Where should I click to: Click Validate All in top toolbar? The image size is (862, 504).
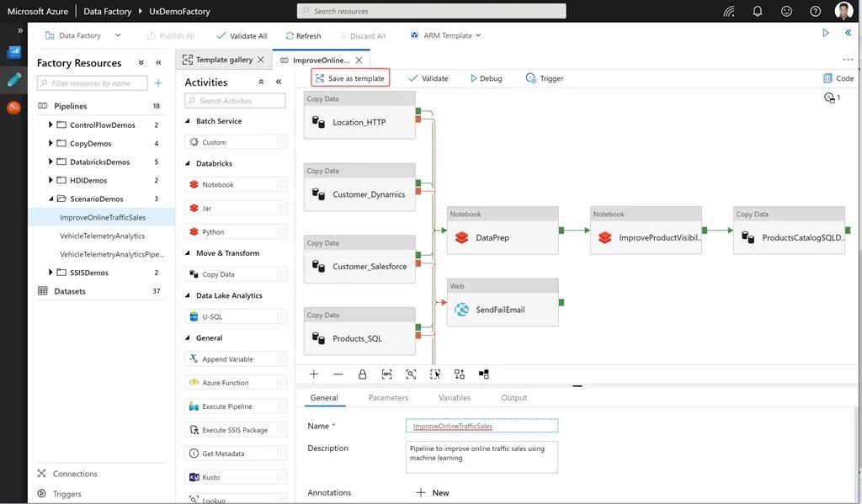(242, 35)
